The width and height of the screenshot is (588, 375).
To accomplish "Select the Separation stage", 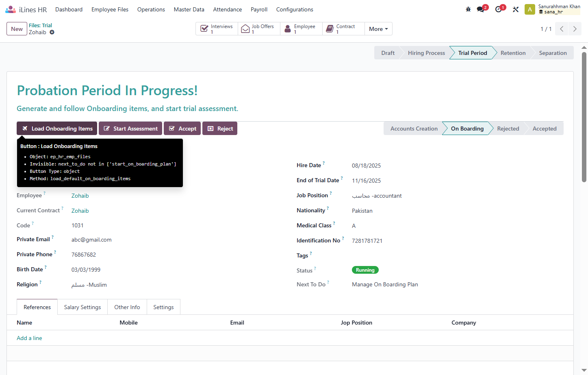I will tap(553, 53).
